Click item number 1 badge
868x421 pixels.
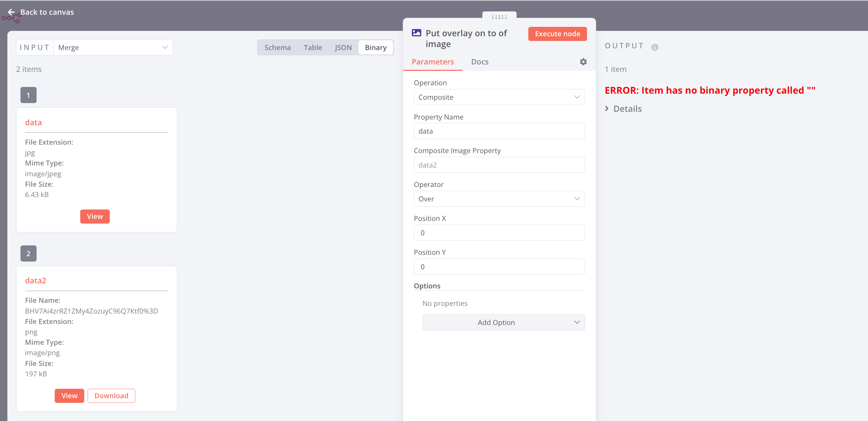pyautogui.click(x=28, y=95)
